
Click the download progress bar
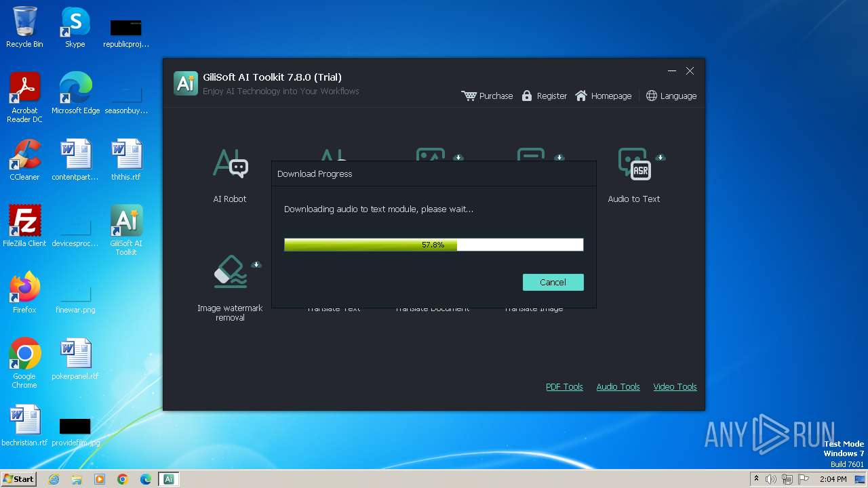(434, 245)
